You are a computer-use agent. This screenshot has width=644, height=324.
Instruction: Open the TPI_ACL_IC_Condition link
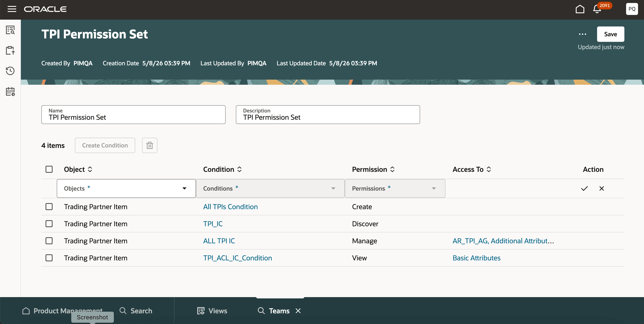(x=238, y=258)
